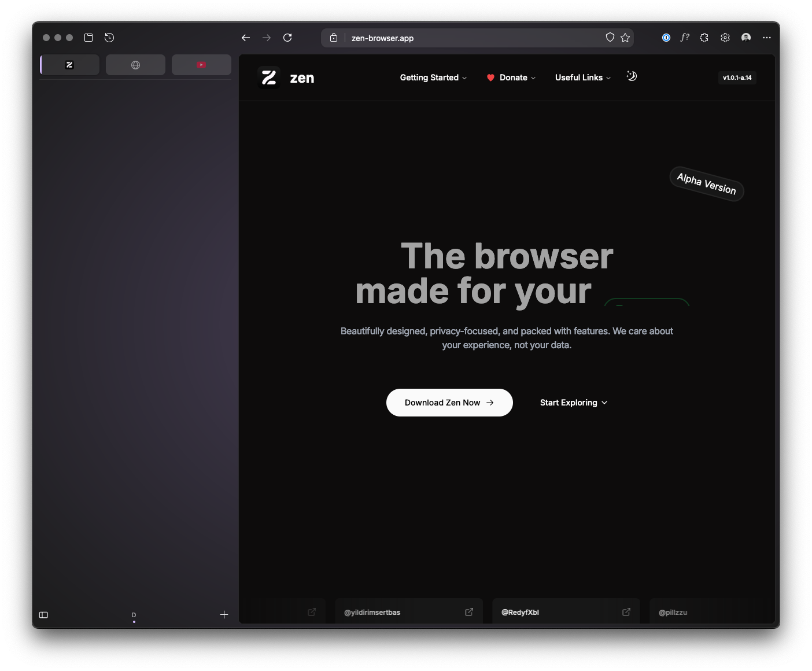Add a new tab with plus

pos(224,615)
